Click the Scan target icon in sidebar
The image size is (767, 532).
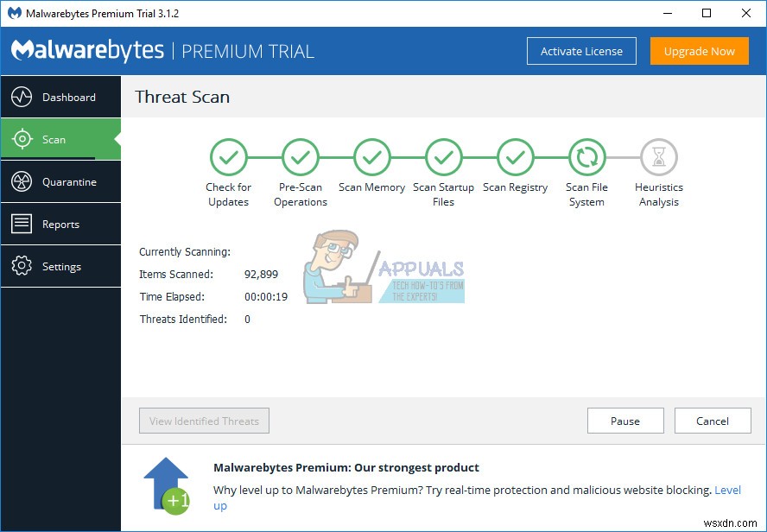[22, 139]
